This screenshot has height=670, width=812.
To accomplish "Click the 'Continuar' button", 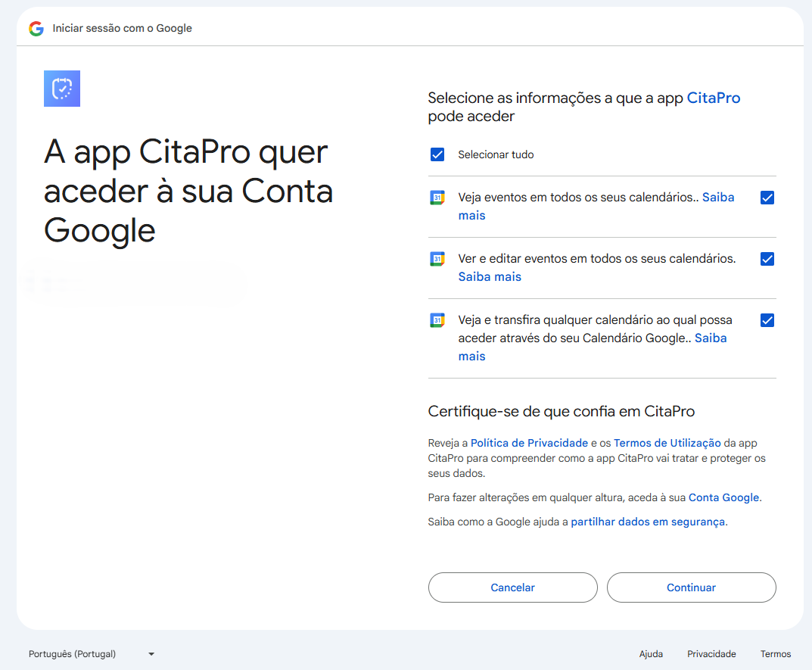I will click(x=692, y=587).
